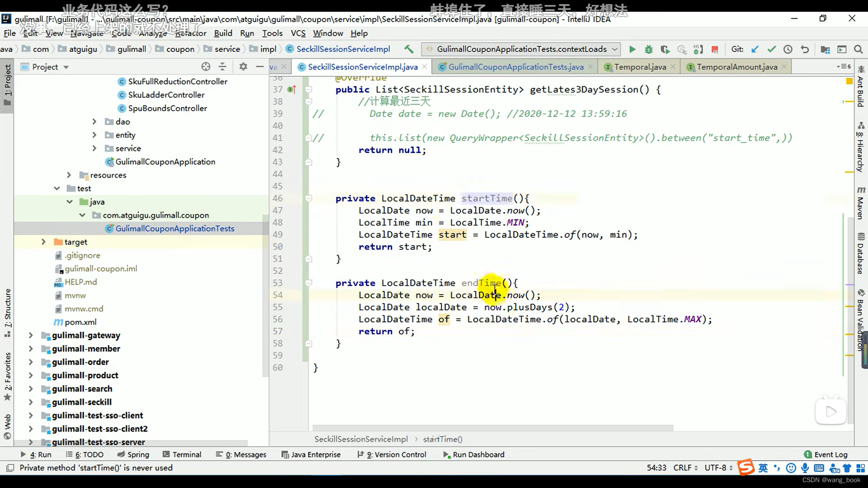This screenshot has height=488, width=868.
Task: Click the GulimallCouponApplicationTests tab
Action: (x=516, y=67)
